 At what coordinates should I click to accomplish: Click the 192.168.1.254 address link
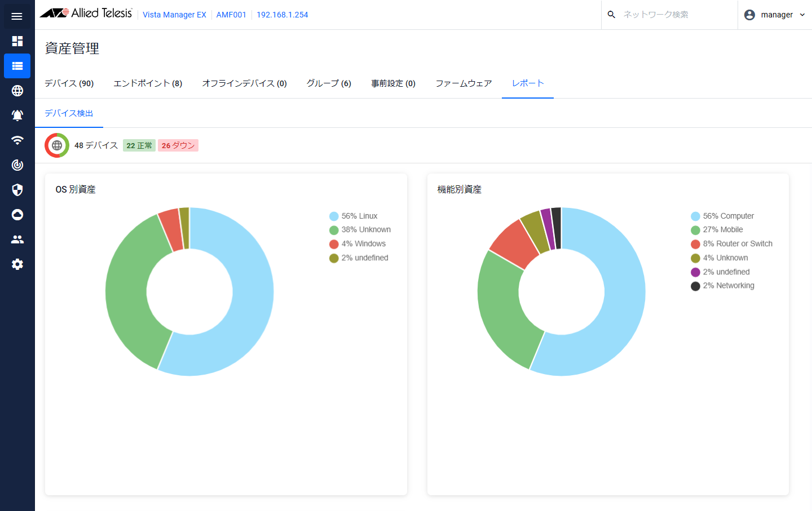pyautogui.click(x=282, y=15)
